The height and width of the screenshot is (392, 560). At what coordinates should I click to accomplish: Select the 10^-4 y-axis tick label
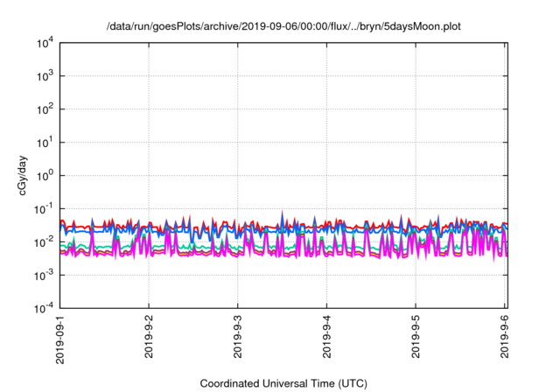pos(43,308)
